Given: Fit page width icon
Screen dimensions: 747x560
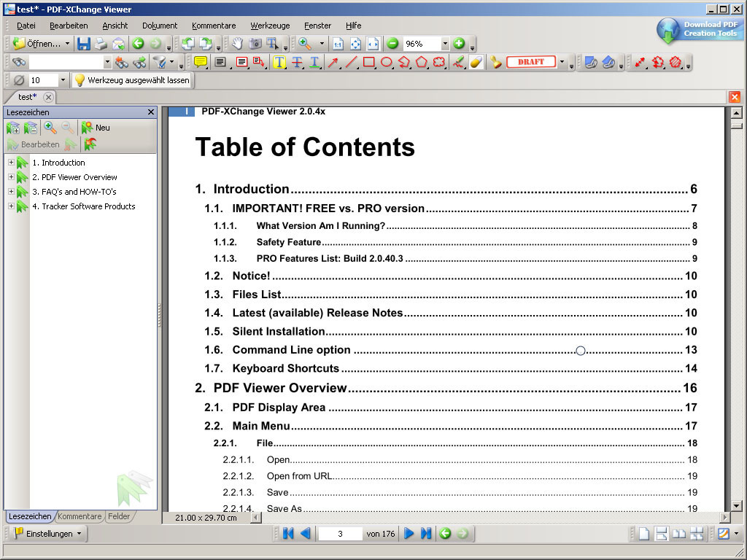Looking at the screenshot, I should pos(373,44).
